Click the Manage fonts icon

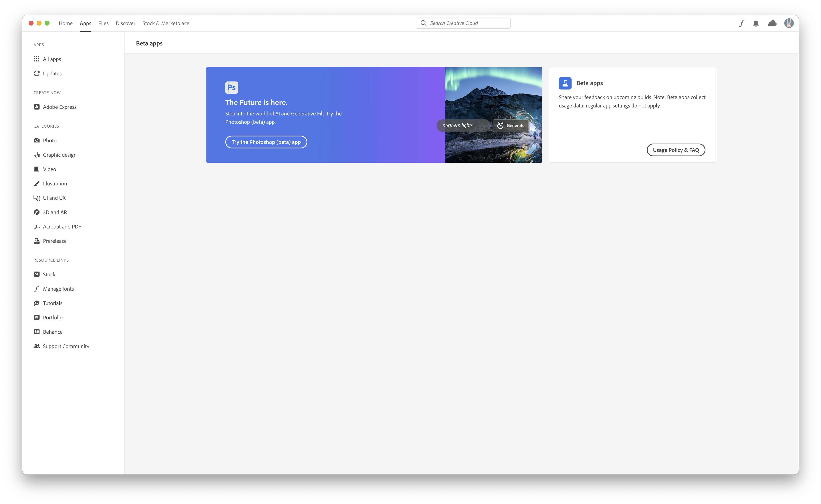coord(37,289)
